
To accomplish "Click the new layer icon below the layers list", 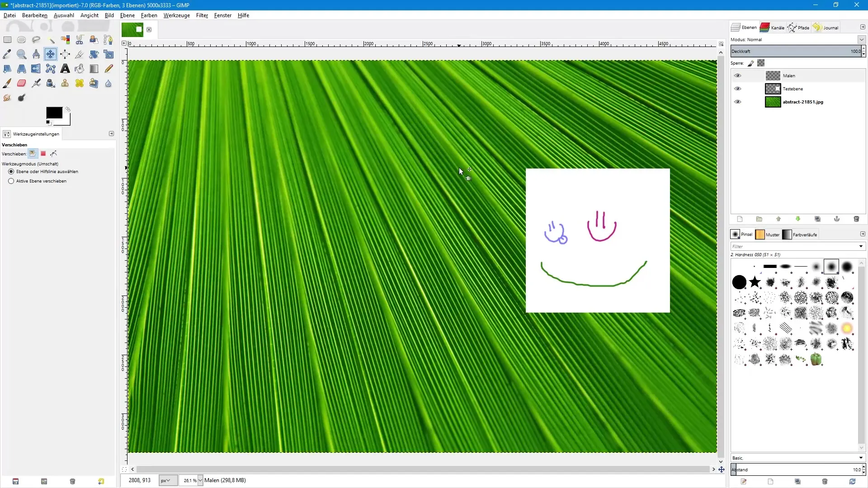I will [x=740, y=219].
